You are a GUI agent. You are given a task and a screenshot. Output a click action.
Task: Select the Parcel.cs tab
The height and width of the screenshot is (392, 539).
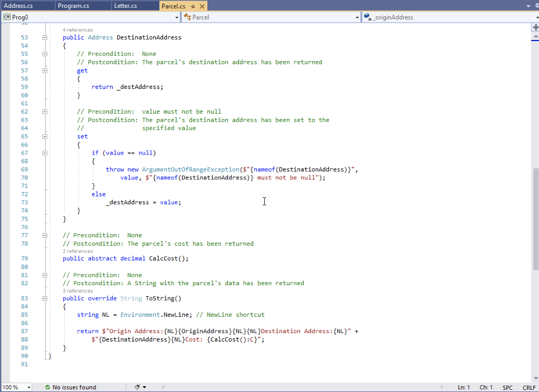(x=173, y=6)
